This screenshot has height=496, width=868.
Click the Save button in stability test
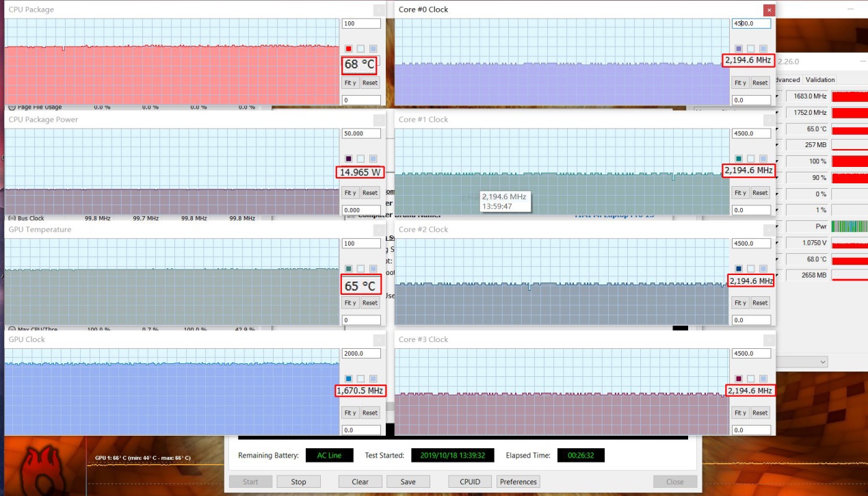pos(408,482)
